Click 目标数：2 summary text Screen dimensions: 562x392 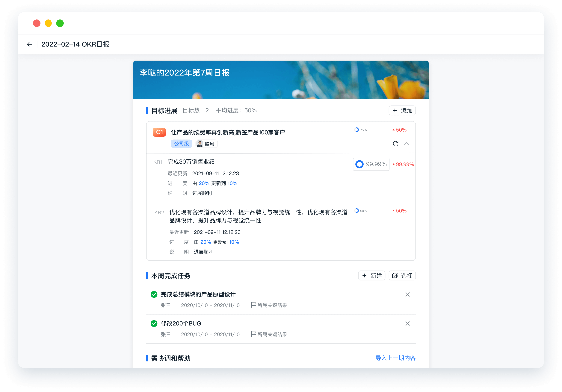(196, 110)
